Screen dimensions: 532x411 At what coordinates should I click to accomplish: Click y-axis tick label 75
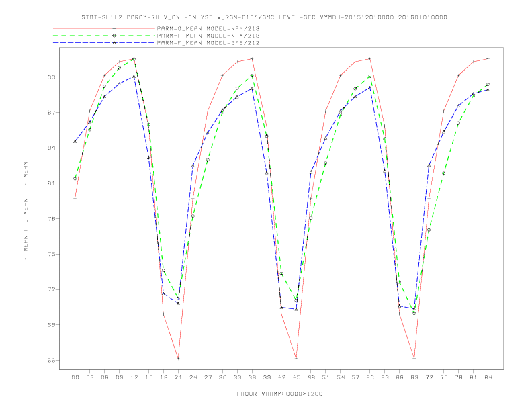[51, 254]
